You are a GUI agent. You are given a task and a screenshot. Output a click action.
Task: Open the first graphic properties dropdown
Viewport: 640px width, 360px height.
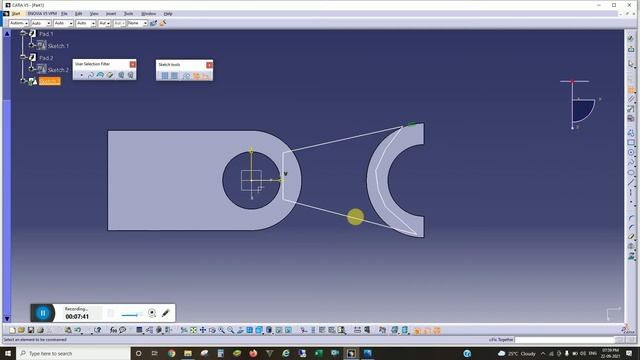pyautogui.click(x=19, y=23)
